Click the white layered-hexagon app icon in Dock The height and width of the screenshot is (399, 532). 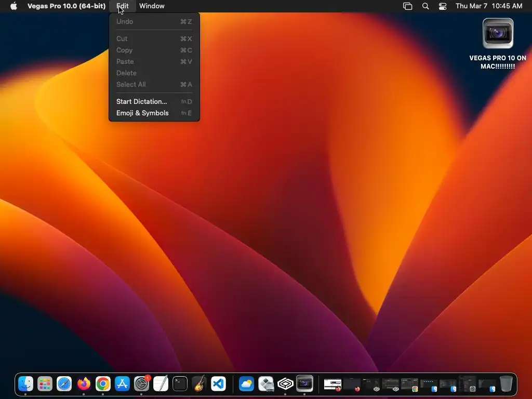tap(285, 384)
